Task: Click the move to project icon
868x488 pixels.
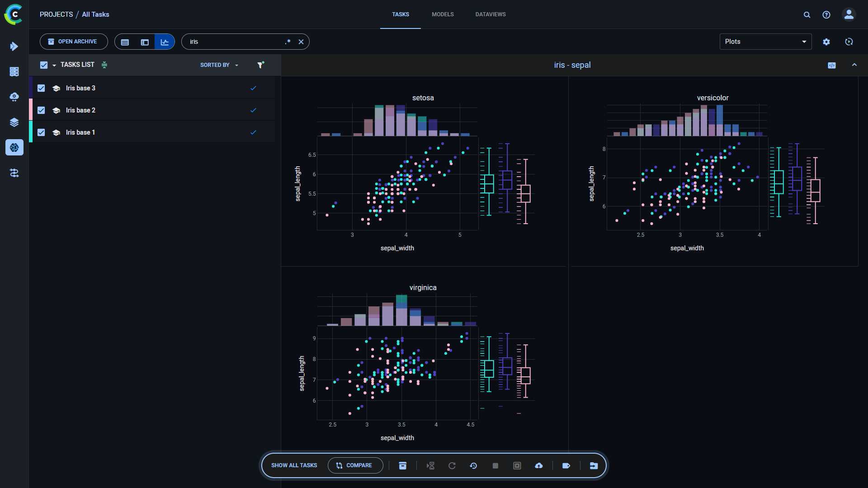Action: (594, 465)
